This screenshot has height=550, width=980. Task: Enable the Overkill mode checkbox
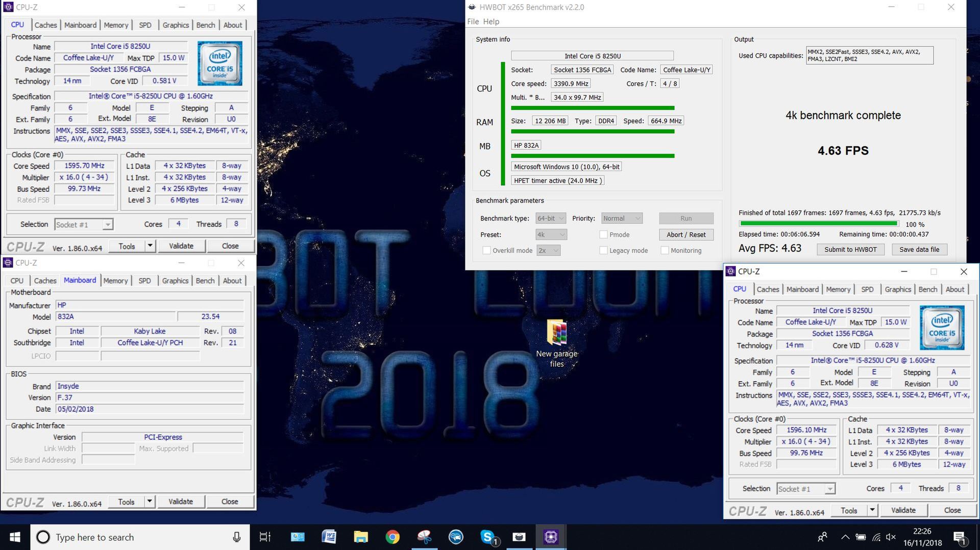point(486,251)
